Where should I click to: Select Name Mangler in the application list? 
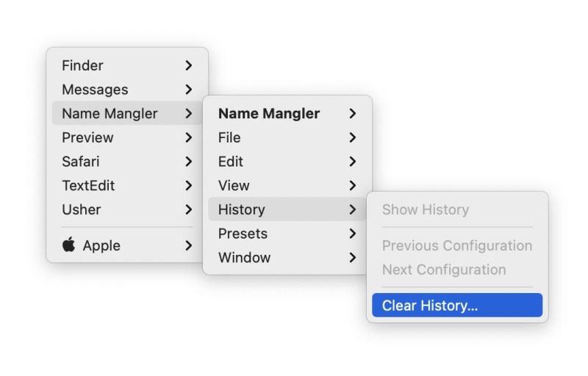pos(127,114)
